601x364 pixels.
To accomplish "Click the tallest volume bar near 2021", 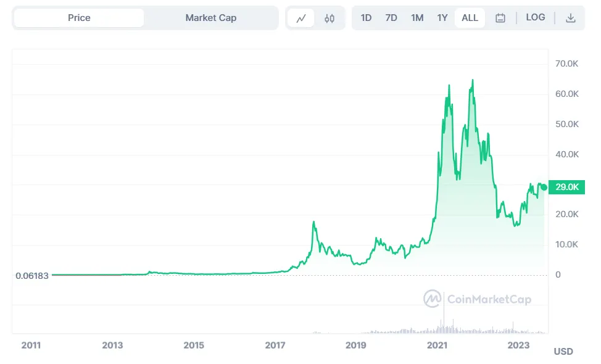I will 443,315.
